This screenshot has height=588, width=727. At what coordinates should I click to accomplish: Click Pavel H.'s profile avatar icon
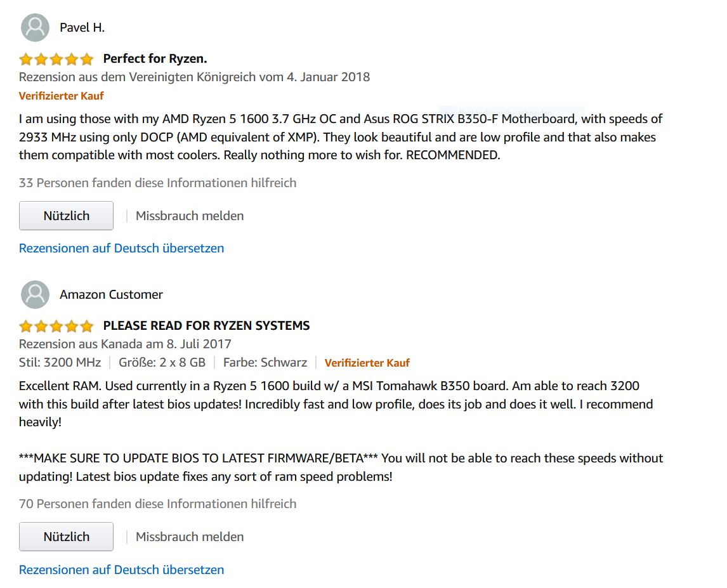click(36, 27)
